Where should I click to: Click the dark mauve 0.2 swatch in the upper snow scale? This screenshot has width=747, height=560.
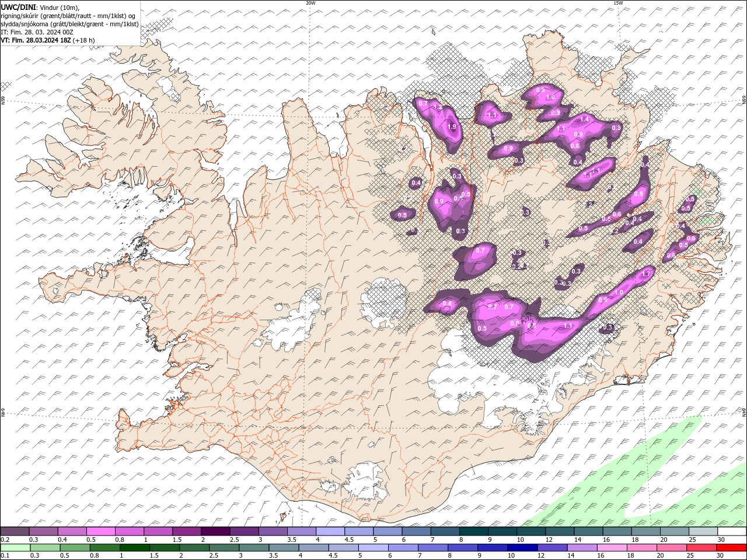15,531
